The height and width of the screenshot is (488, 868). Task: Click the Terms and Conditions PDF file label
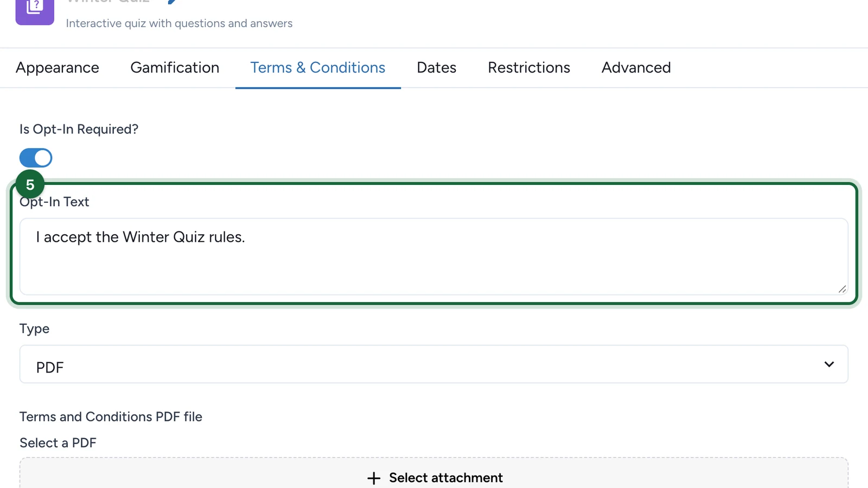click(111, 416)
